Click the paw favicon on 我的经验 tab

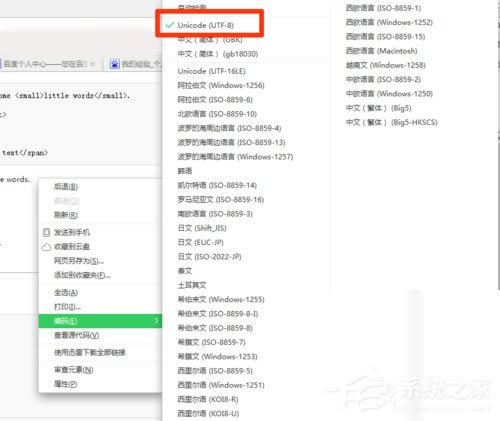click(x=115, y=64)
